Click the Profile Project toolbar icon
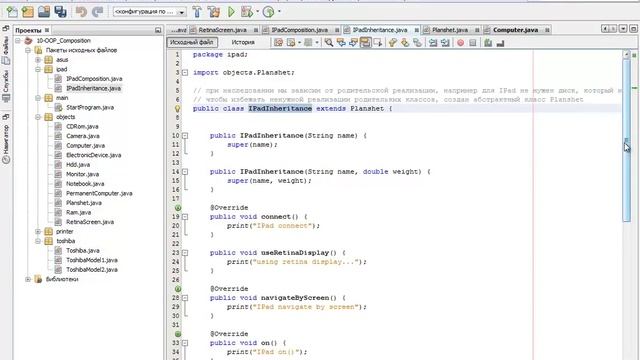 [x=268, y=12]
